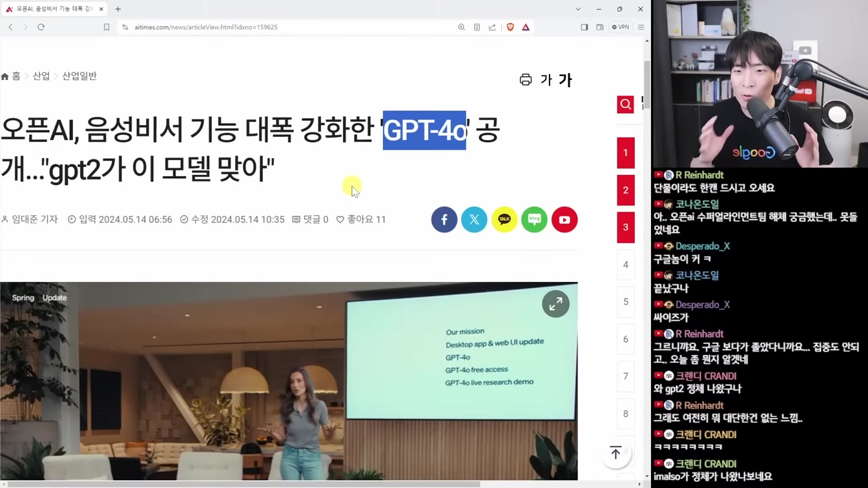
Task: Open the browser hamburger menu
Action: pos(641,27)
